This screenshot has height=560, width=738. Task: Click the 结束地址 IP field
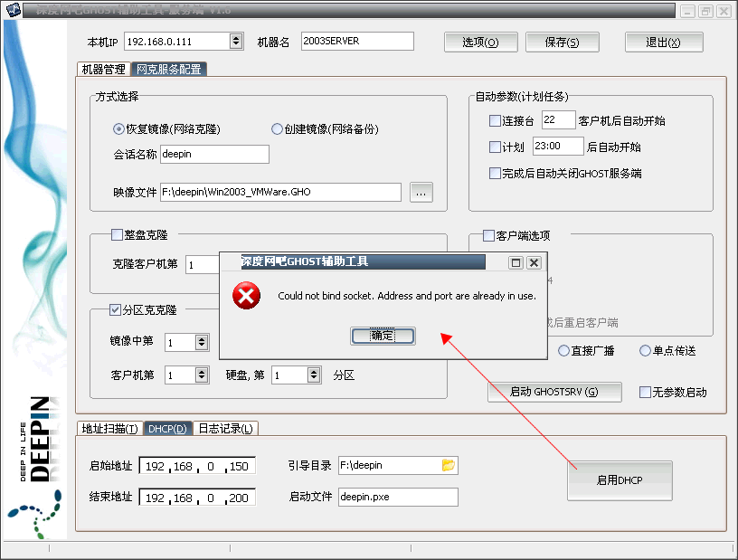[x=197, y=498]
